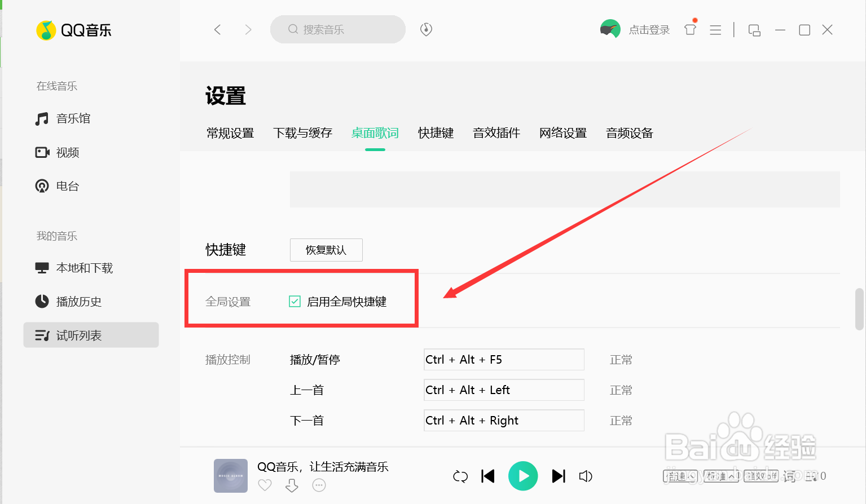Screen dimensions: 866x504
Task: View 播放历史 playback history
Action: 78,302
